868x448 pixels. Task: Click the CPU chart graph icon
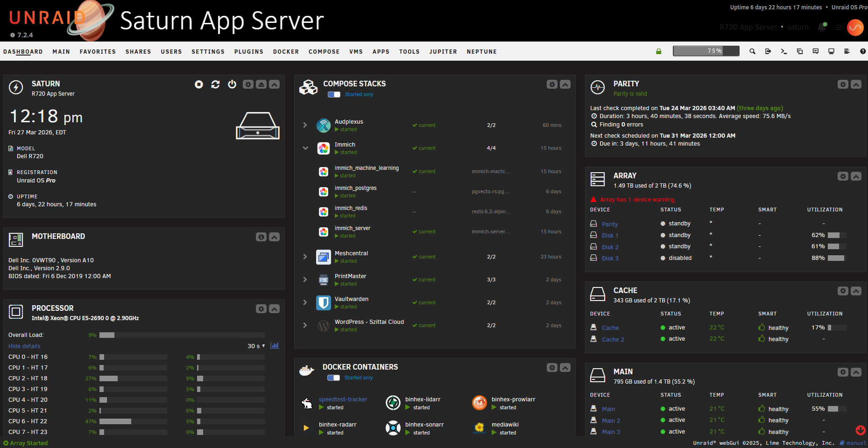(275, 346)
